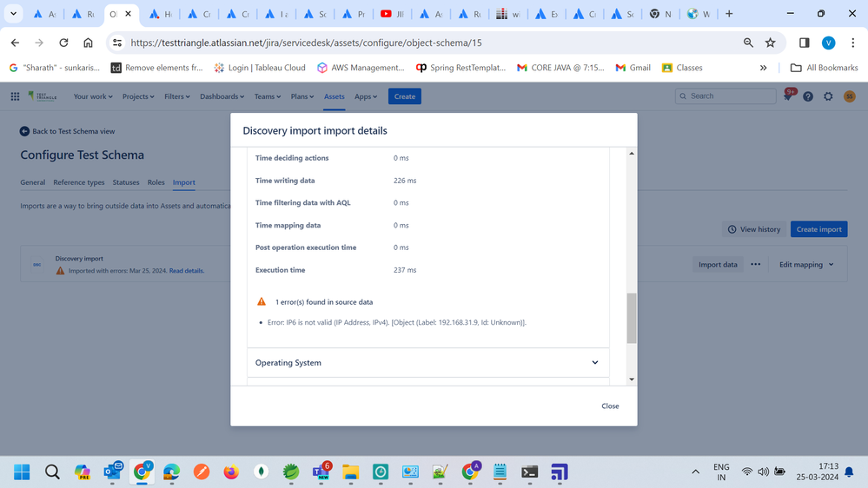Screen dimensions: 868x488
Task: Open more actions for Discovery import
Action: (x=756, y=265)
